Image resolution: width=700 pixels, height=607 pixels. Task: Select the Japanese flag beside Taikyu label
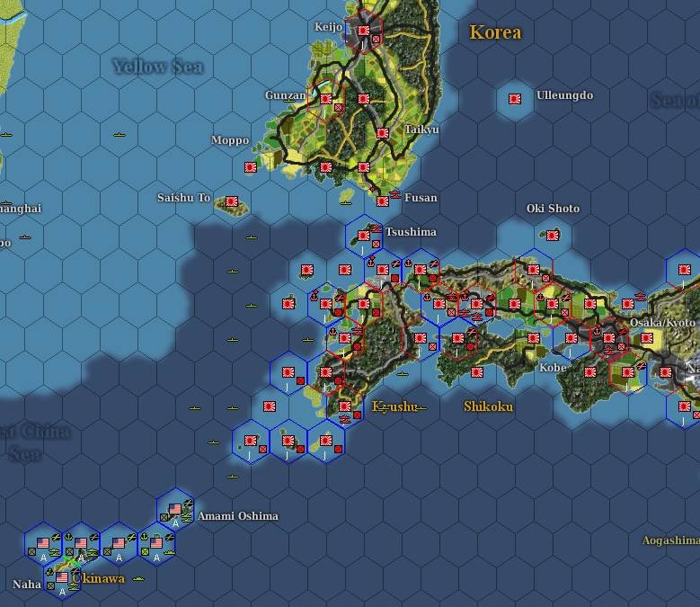pos(383,133)
